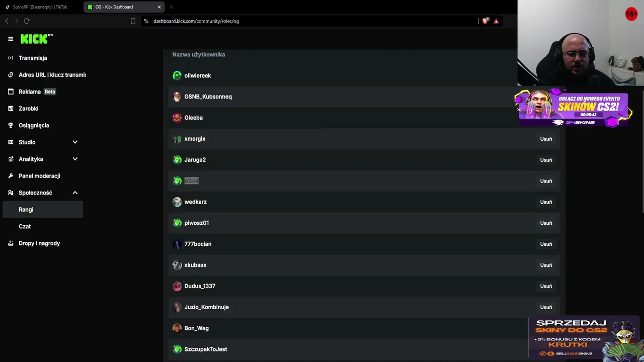Open the hamburger menu beside the Kick logo
The width and height of the screenshot is (644, 362).
click(11, 39)
